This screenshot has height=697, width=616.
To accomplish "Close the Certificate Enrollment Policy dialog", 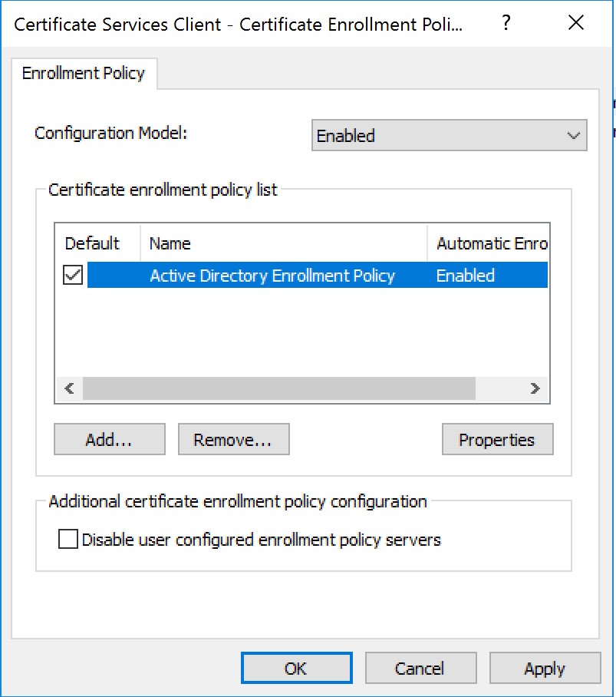I will click(576, 23).
